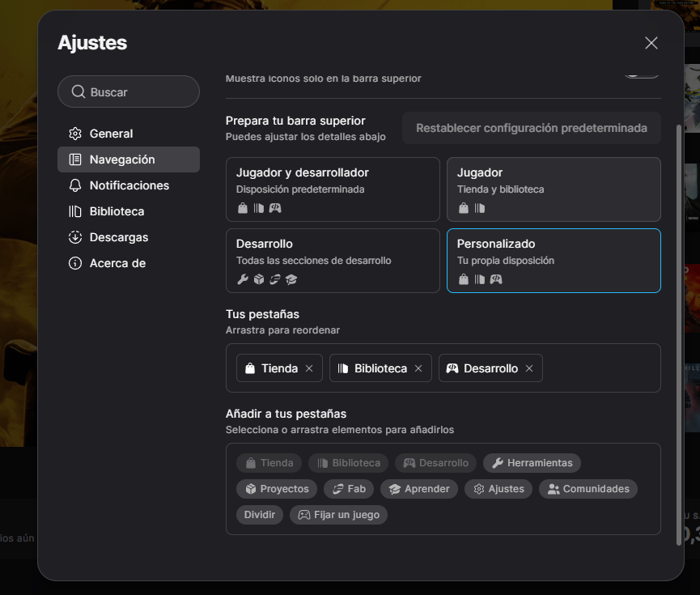Click the gamepad icon on Fijar un juego
Screen dimensions: 700x595
coord(304,515)
